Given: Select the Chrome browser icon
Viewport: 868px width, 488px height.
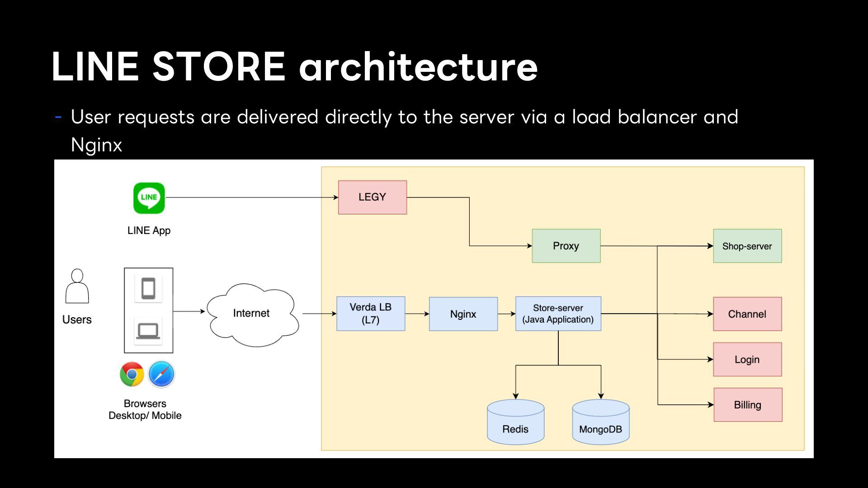Looking at the screenshot, I should tap(132, 374).
